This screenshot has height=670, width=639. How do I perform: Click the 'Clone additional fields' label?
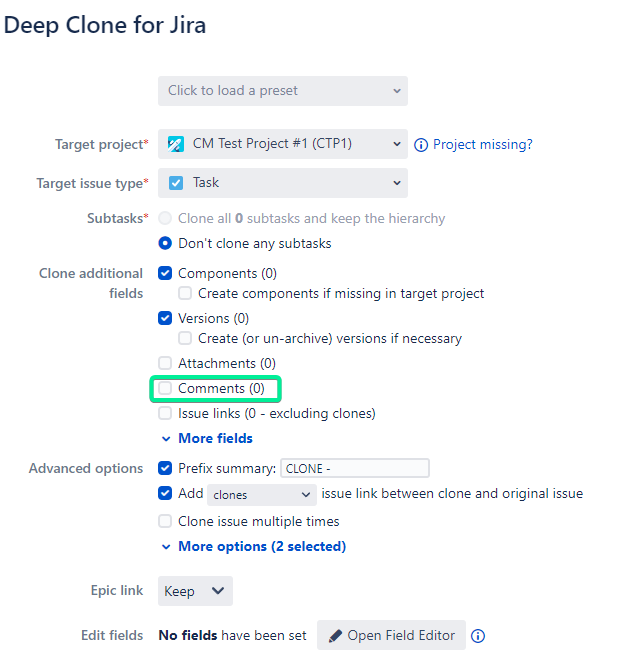point(91,283)
